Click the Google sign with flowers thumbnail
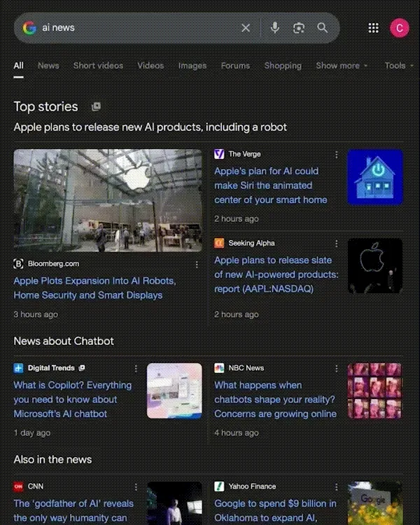 point(374,503)
